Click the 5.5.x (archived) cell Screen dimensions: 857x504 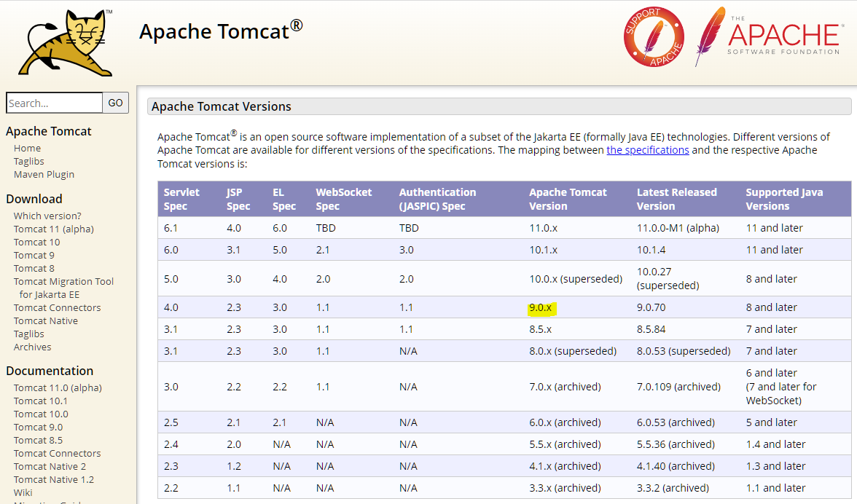point(566,444)
